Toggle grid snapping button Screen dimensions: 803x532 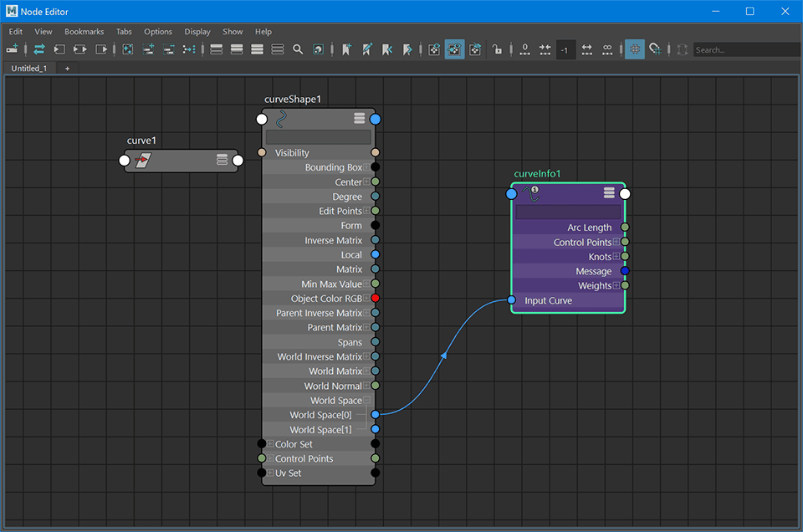tap(656, 50)
